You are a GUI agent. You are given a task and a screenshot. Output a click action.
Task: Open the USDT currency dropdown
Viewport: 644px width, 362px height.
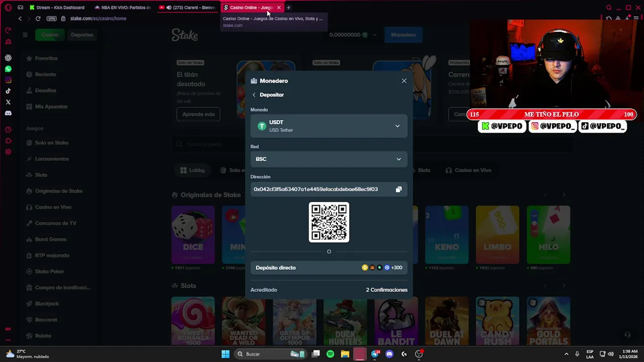329,126
